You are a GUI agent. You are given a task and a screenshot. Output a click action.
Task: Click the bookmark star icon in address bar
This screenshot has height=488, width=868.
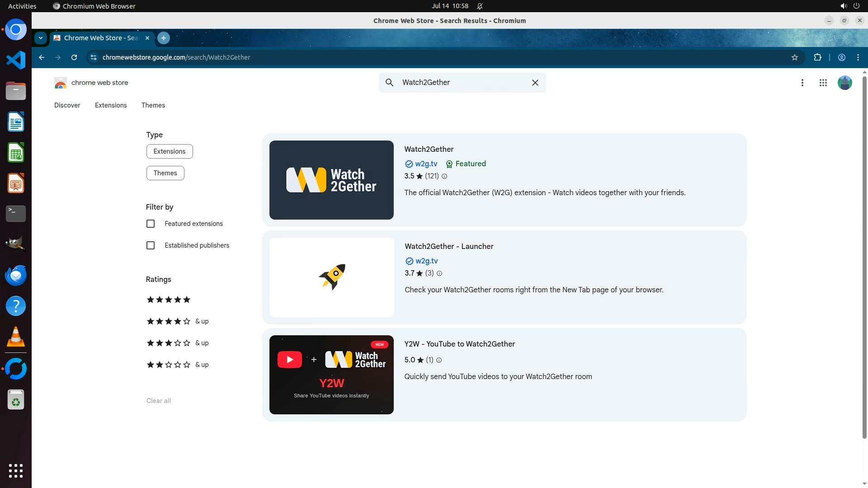[x=795, y=57]
